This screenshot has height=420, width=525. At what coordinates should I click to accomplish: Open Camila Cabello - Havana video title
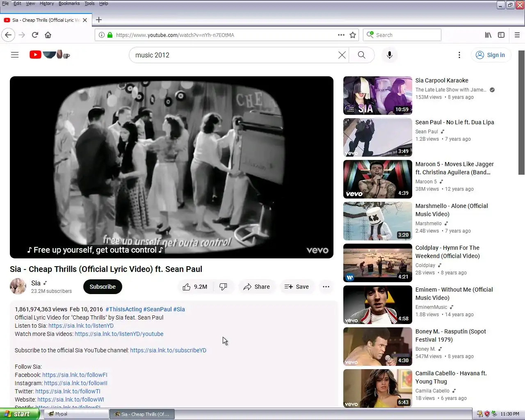(451, 377)
